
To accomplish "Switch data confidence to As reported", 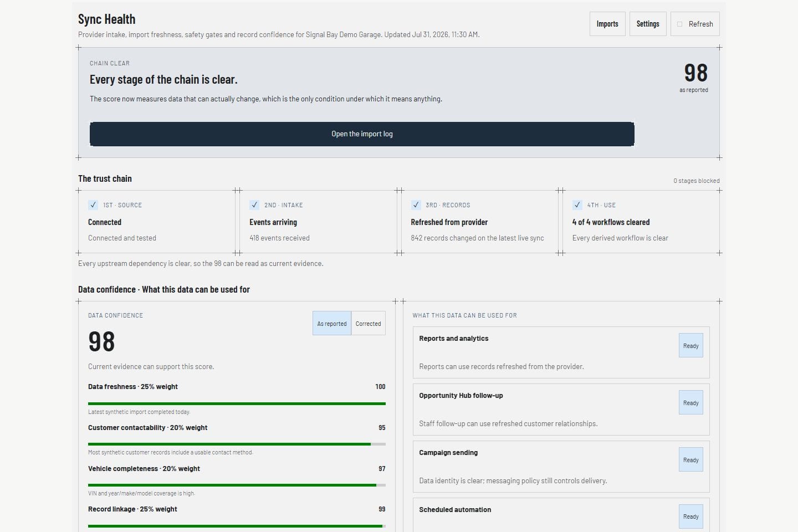I will pyautogui.click(x=332, y=324).
